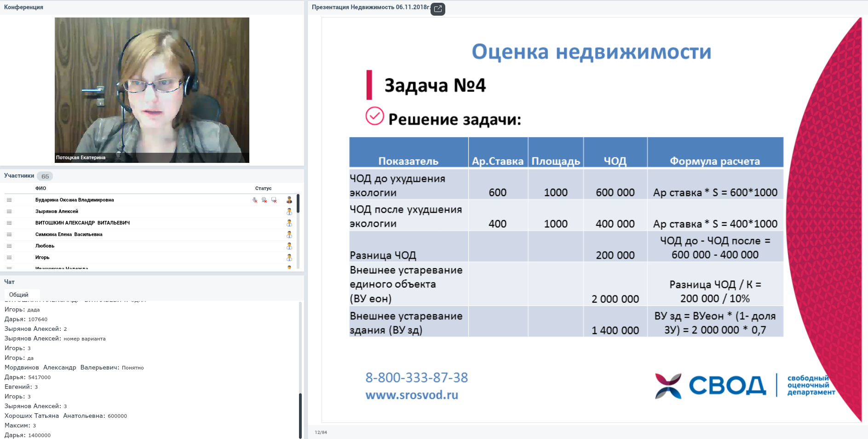Click chat message Дарья: 1400000

click(28, 435)
